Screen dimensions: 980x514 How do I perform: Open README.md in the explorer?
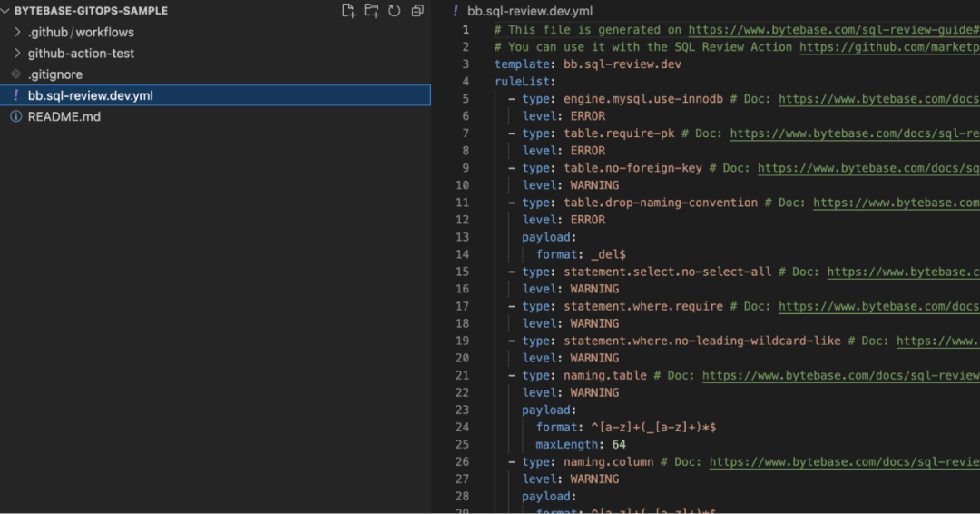click(x=64, y=116)
